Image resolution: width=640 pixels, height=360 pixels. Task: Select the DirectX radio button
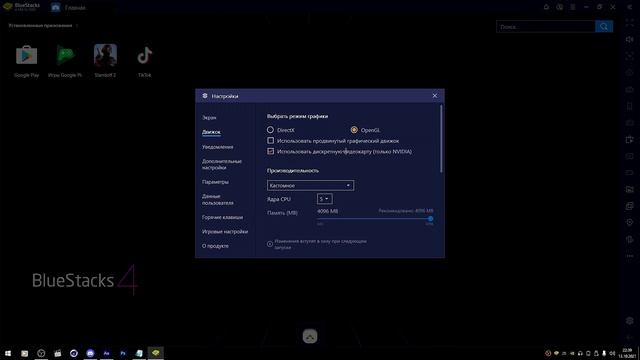[270, 130]
